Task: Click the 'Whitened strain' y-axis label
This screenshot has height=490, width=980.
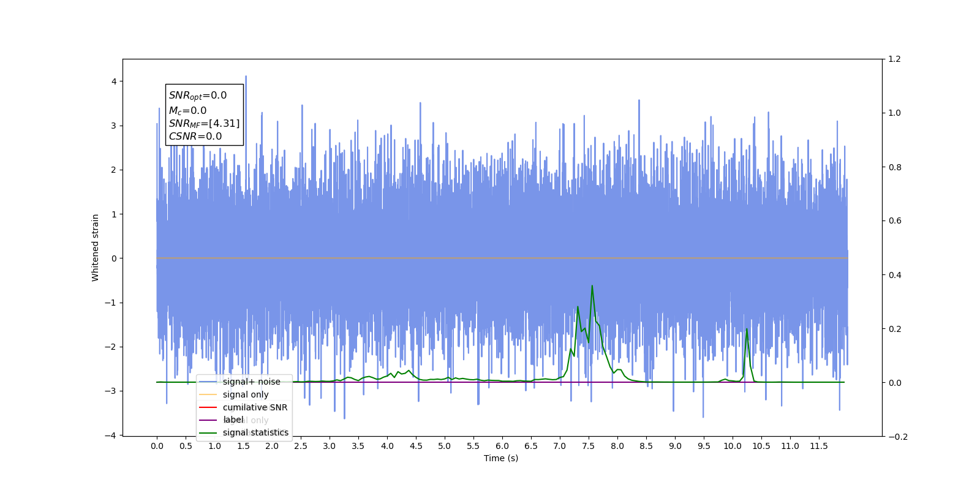Action: click(96, 247)
